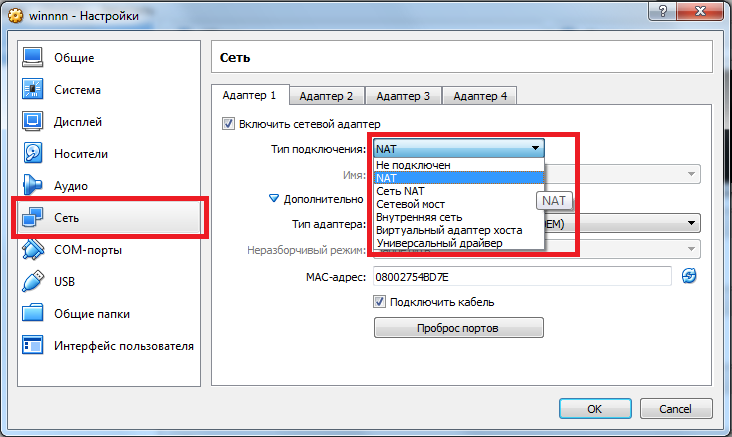The height and width of the screenshot is (437, 732).
Task: Open USB settings category label
Action: (x=64, y=282)
